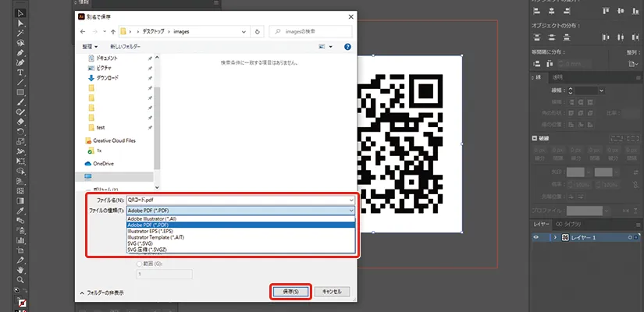Open the view options dropdown arrow
644x312 pixels.
[331, 47]
